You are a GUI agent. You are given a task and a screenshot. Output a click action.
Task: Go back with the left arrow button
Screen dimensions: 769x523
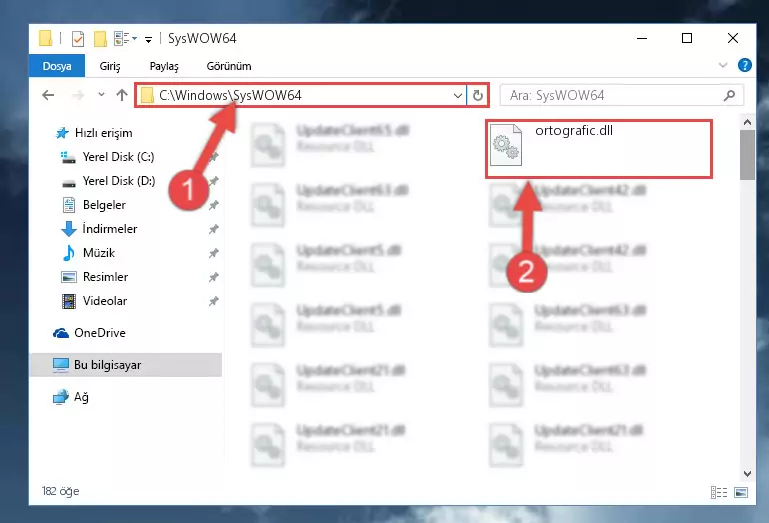pyautogui.click(x=48, y=95)
